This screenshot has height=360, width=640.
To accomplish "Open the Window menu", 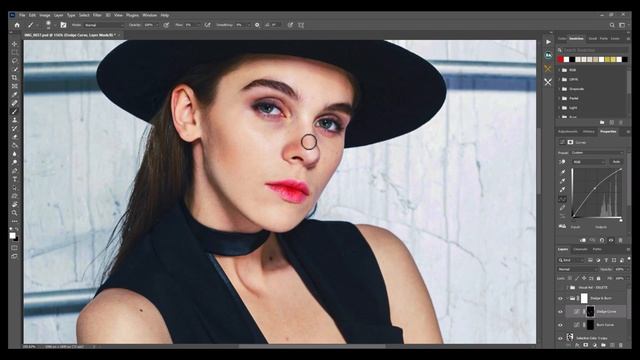I will click(x=150, y=15).
